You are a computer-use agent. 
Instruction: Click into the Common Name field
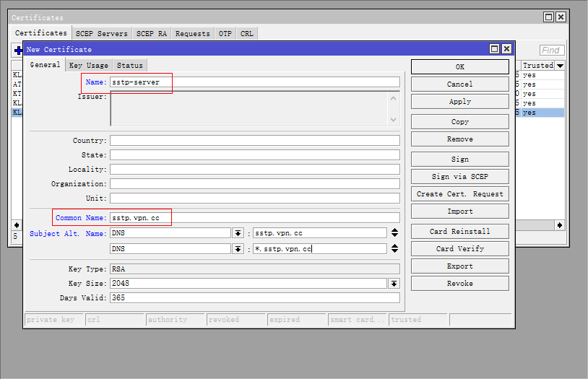[x=254, y=217]
